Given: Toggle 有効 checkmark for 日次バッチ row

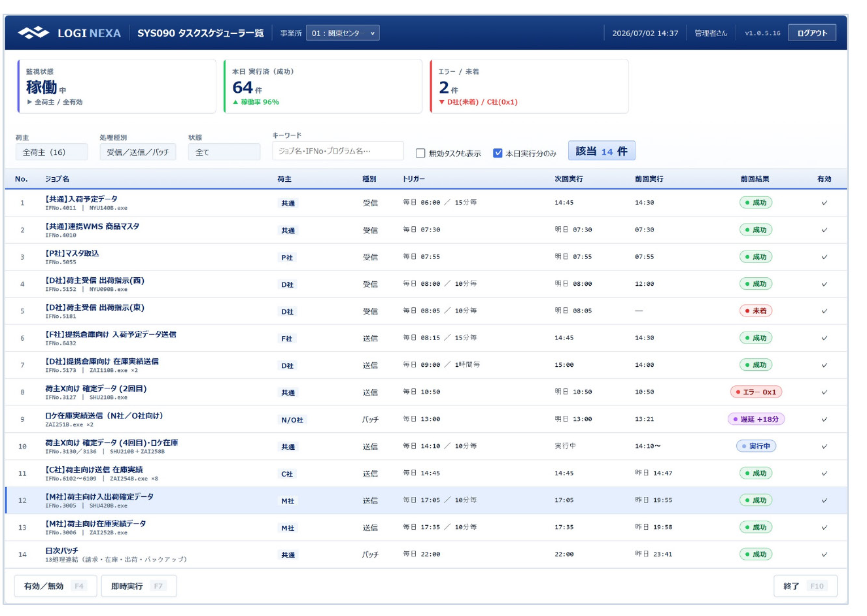Looking at the screenshot, I should [x=824, y=555].
